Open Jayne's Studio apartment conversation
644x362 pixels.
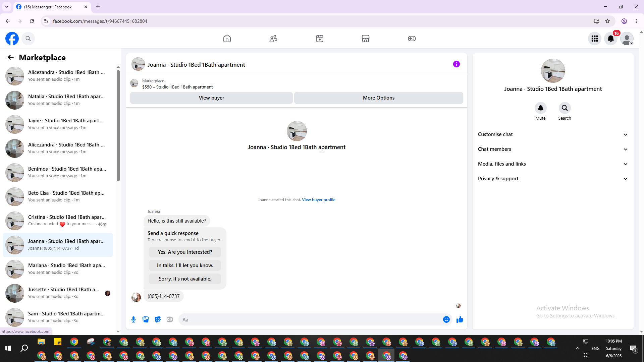[x=58, y=124]
